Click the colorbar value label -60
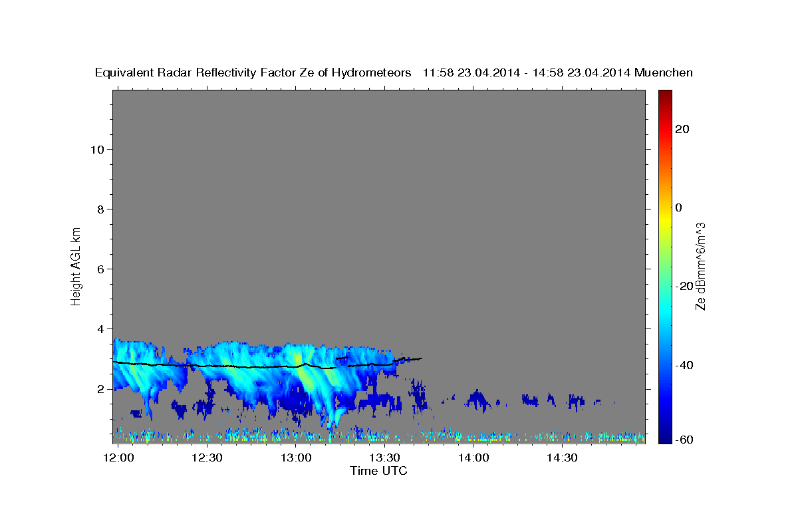 (684, 440)
